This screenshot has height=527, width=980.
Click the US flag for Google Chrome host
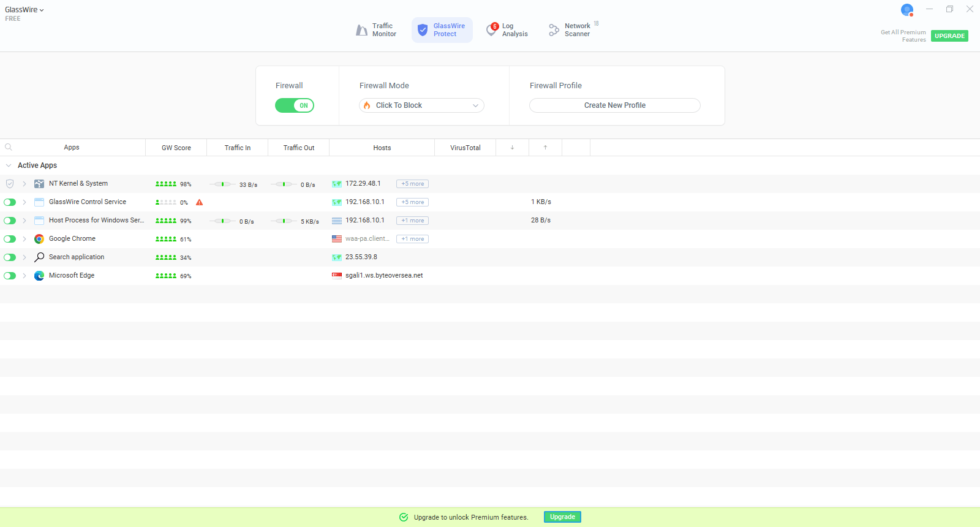tap(337, 239)
